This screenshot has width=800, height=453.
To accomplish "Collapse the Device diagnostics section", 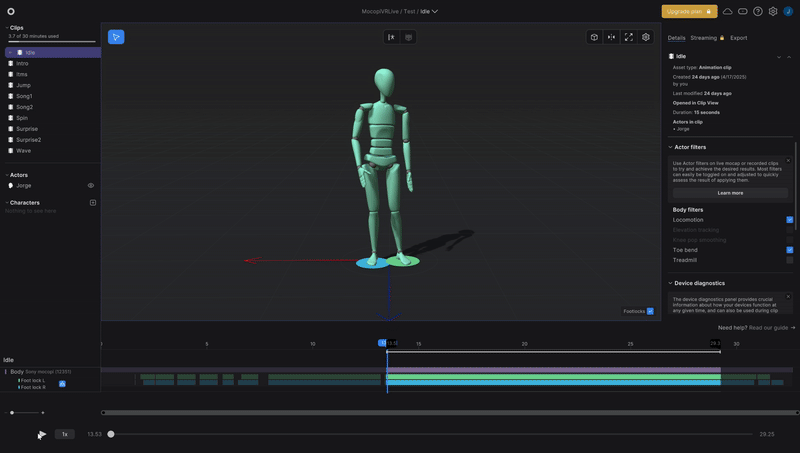I will [x=670, y=283].
